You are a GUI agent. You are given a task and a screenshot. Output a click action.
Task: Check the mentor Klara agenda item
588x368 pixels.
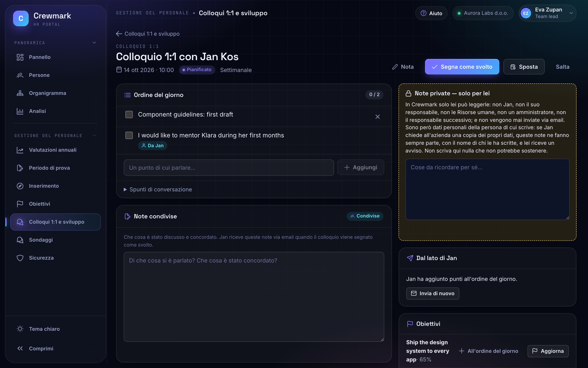pos(129,136)
